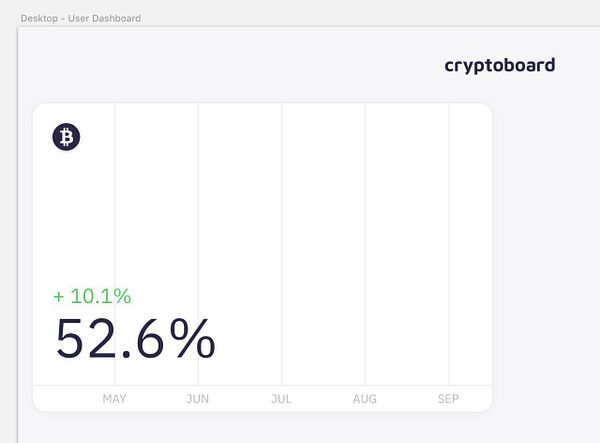This screenshot has height=443, width=600.
Task: Select the SEP month label
Action: [448, 399]
